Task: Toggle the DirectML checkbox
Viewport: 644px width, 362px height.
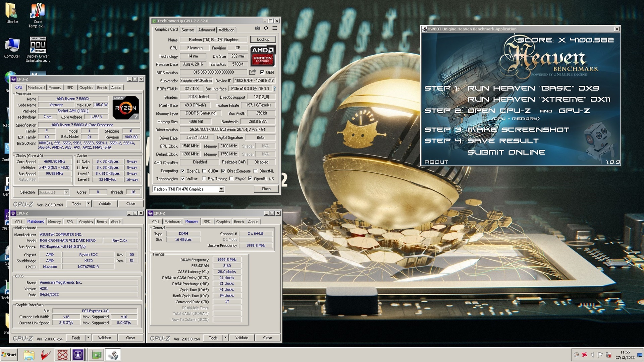Action: [x=255, y=171]
